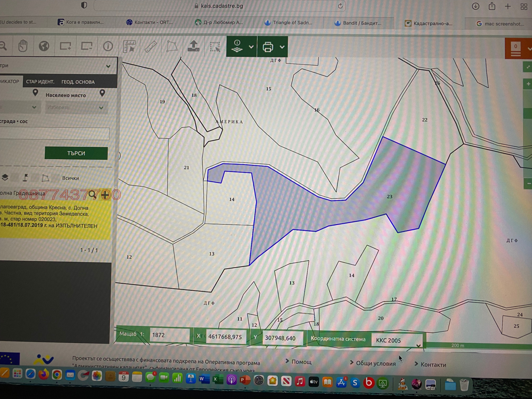Switch to the СТАР ИДЕНТ. tab

pos(40,82)
